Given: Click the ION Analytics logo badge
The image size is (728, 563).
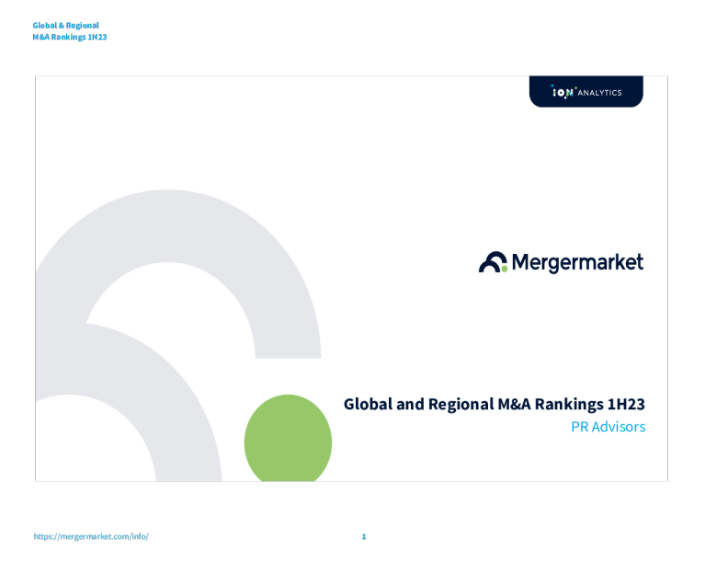Looking at the screenshot, I should tap(586, 92).
